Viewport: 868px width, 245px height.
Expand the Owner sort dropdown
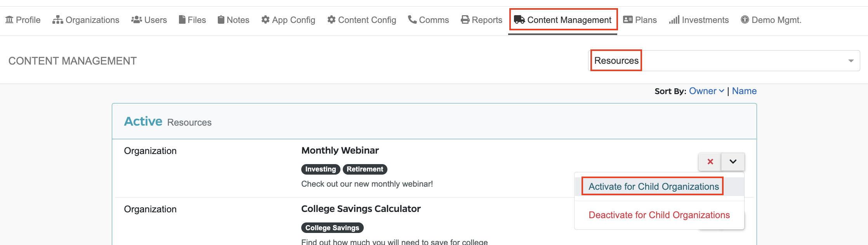pyautogui.click(x=707, y=91)
